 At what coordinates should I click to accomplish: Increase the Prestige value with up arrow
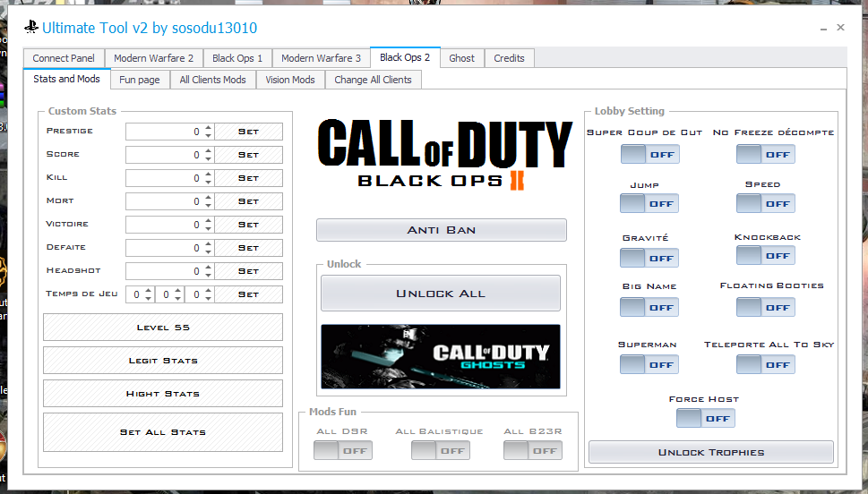pyautogui.click(x=208, y=128)
